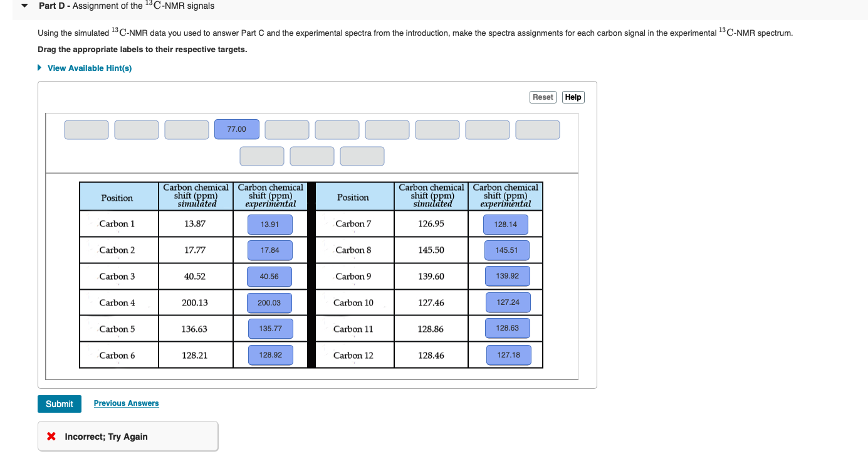Viewport: 868px width, 456px height.
Task: Select the 127.24 label for Carbon 10
Action: click(x=508, y=302)
